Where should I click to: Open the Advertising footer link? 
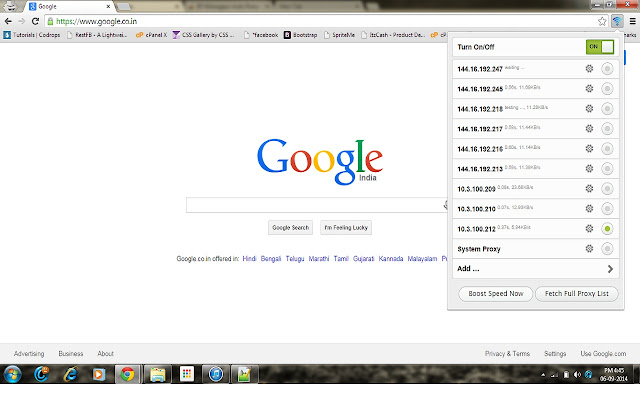(x=29, y=353)
